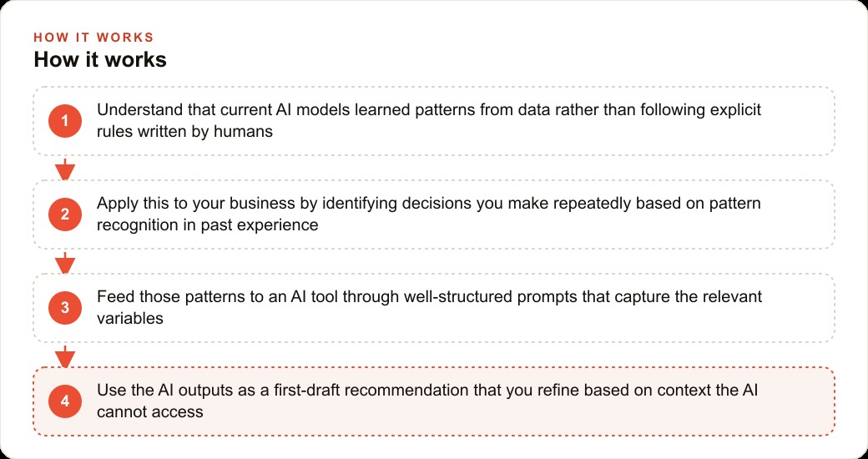Click the arrow leading into step 4
Screen dimensions: 868x459
click(x=65, y=356)
